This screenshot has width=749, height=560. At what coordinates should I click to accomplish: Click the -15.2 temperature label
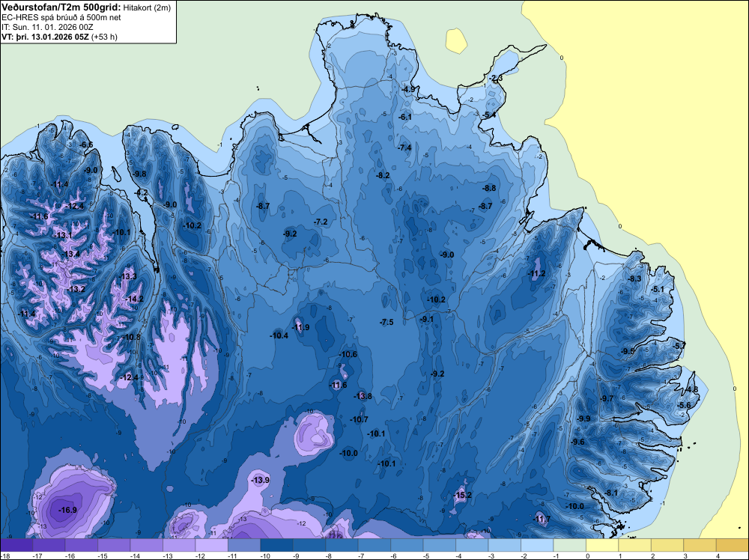[462, 495]
